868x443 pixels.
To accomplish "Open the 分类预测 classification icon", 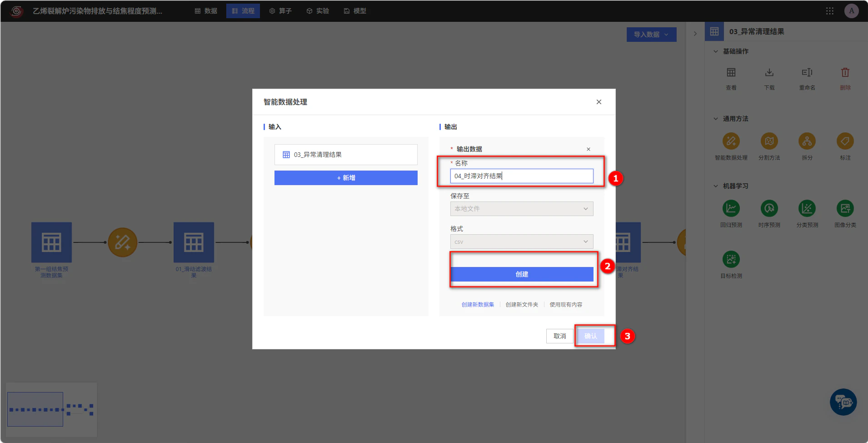I will [807, 208].
